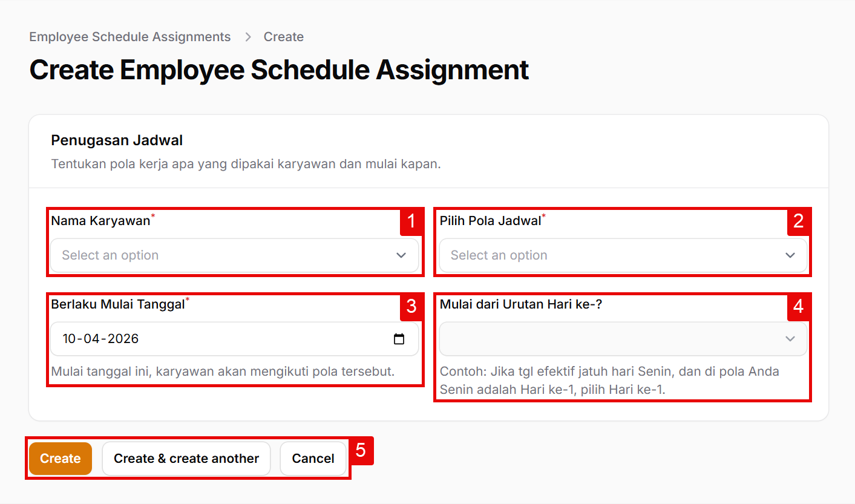Image resolution: width=855 pixels, height=504 pixels.
Task: Open the calendar picker icon in date field
Action: click(399, 339)
